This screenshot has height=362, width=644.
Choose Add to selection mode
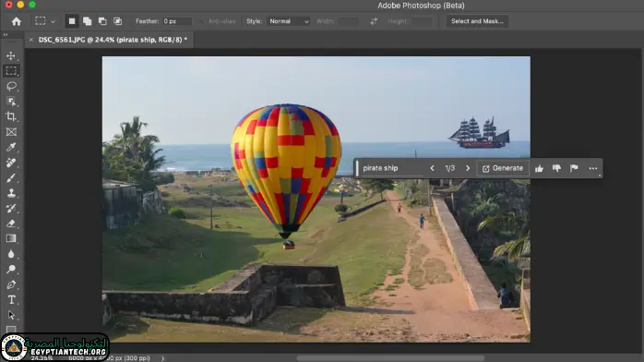click(87, 21)
